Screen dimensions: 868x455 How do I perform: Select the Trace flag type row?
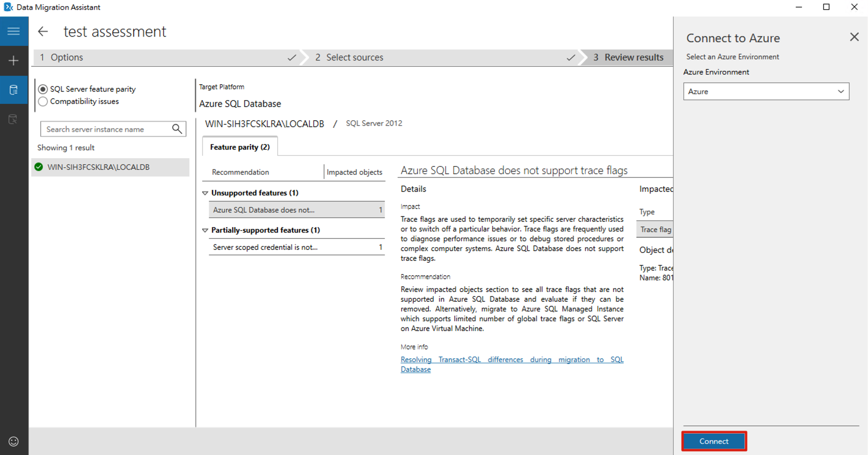tap(656, 230)
